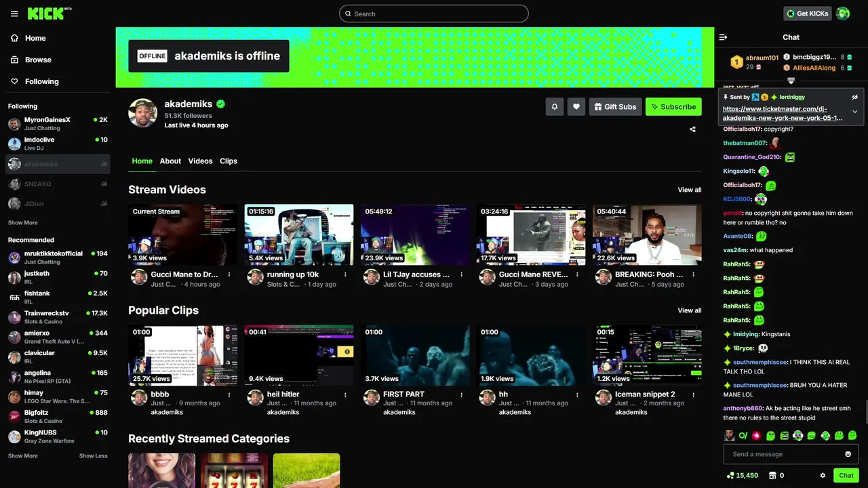Image resolution: width=868 pixels, height=488 pixels.
Task: Open the pinned ticketmaster link
Action: (783, 113)
